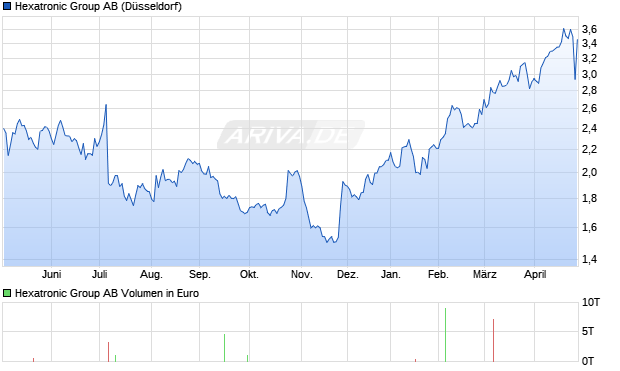Click the 'Dez.' month label
The height and width of the screenshot is (371, 620).
[x=348, y=274]
